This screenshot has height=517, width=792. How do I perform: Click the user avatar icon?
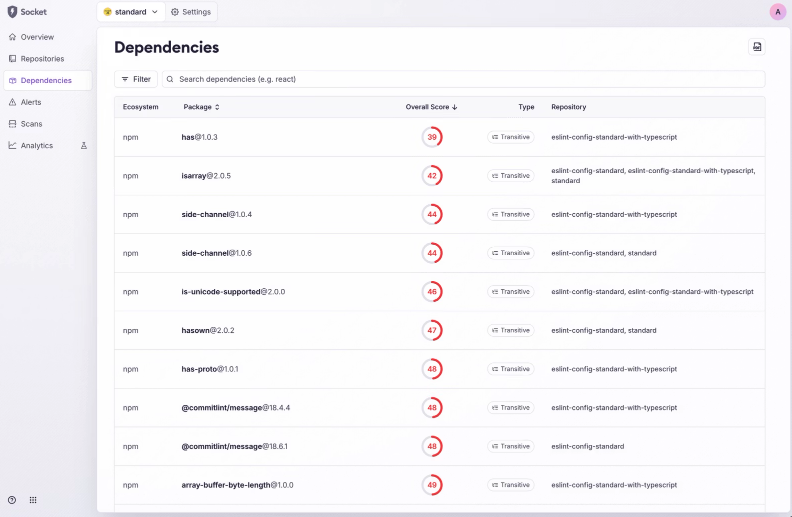pyautogui.click(x=777, y=12)
